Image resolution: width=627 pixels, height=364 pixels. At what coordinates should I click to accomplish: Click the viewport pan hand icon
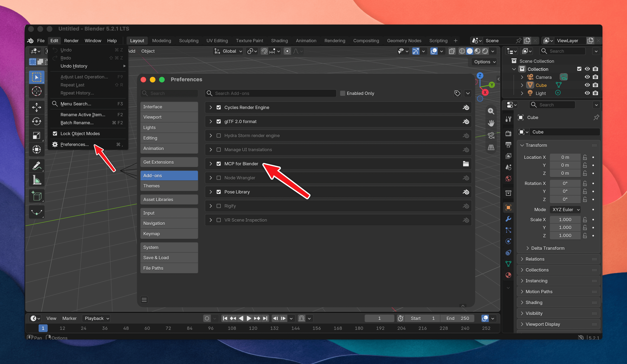[491, 123]
